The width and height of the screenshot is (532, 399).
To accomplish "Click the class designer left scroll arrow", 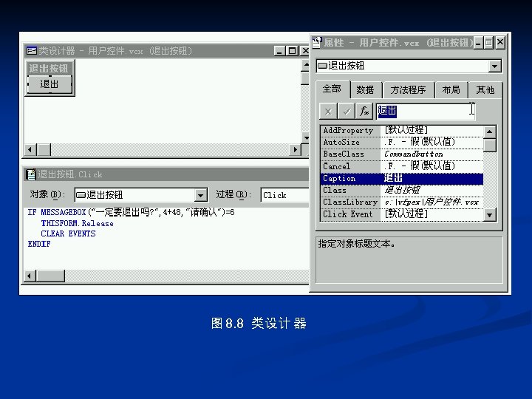I will pos(30,149).
